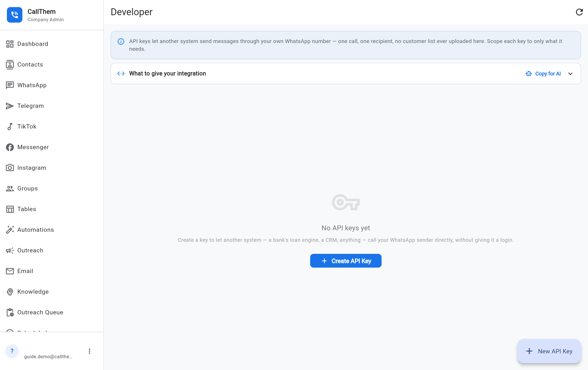
Task: Click the grey key placeholder illustration
Action: (346, 202)
